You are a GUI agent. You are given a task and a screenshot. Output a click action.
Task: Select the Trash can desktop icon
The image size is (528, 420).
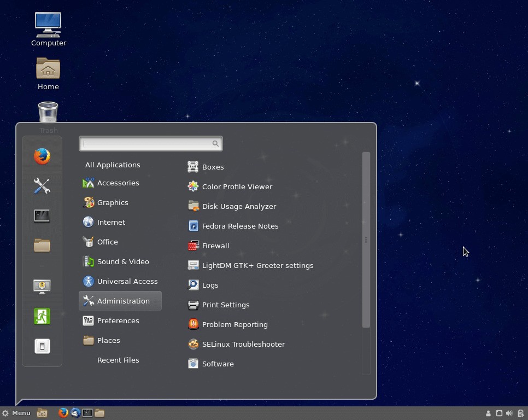coord(48,118)
